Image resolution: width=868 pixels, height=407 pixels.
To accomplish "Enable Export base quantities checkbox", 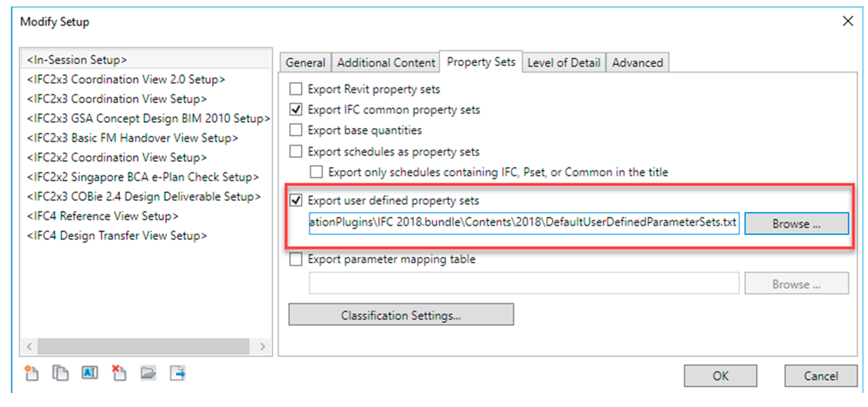I will click(x=296, y=130).
